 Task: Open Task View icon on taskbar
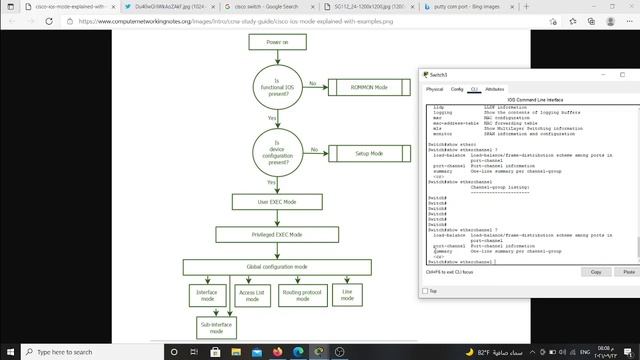click(x=194, y=352)
